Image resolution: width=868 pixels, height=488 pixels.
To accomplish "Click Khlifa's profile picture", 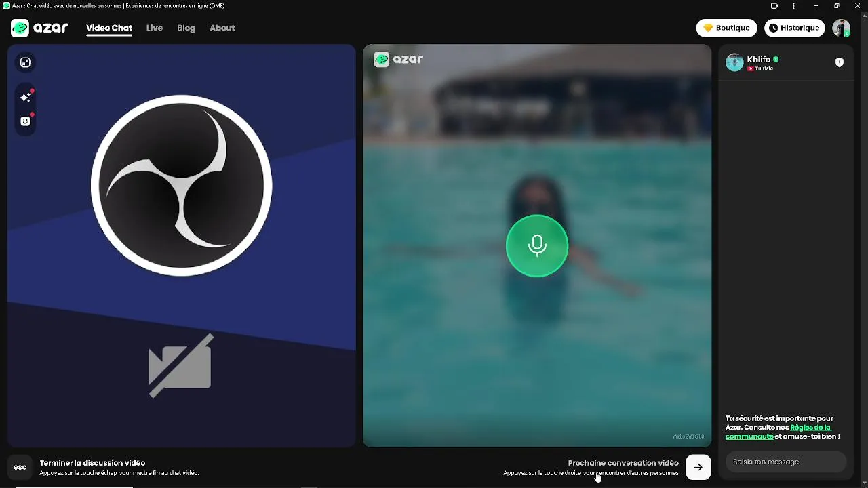I will 734,62.
